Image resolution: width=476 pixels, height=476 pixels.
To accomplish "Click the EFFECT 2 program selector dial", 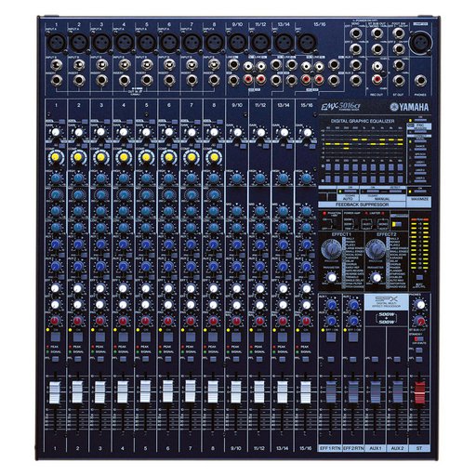I will click(x=376, y=249).
